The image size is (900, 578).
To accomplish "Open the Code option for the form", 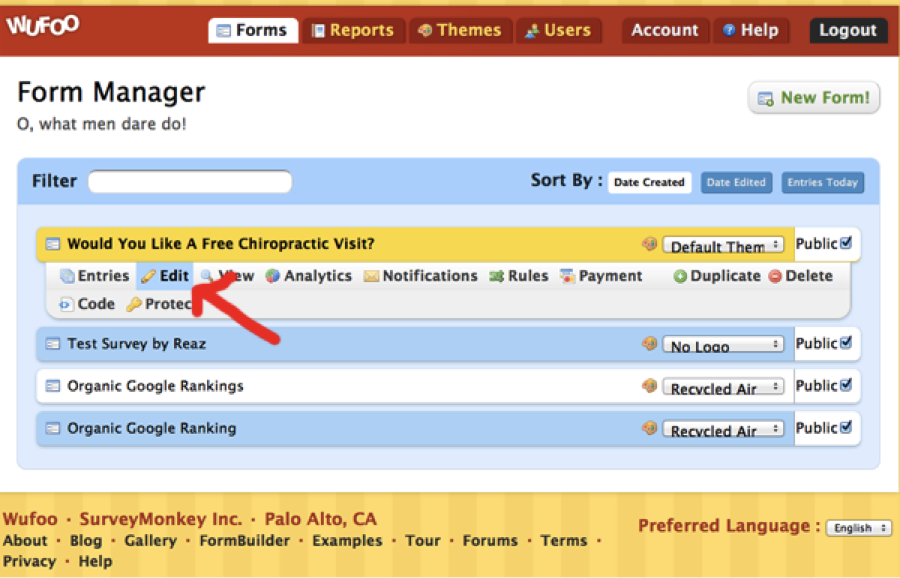I will pyautogui.click(x=87, y=304).
